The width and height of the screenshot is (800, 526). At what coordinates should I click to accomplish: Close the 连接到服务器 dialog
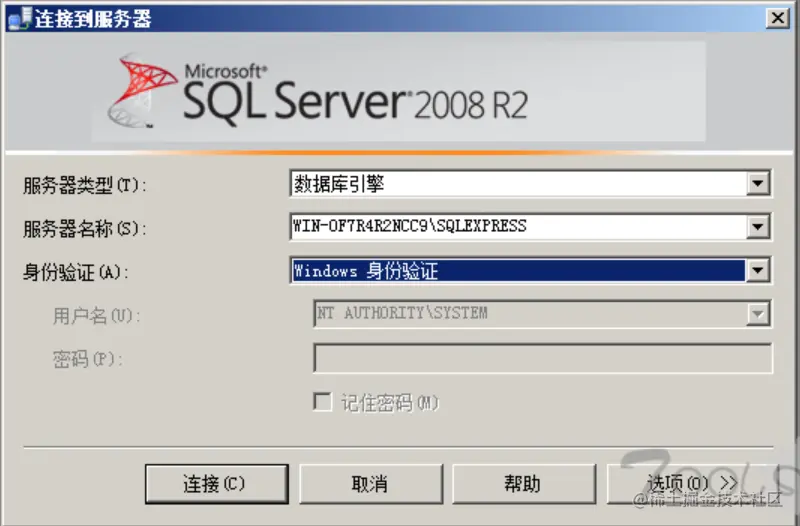[x=778, y=18]
